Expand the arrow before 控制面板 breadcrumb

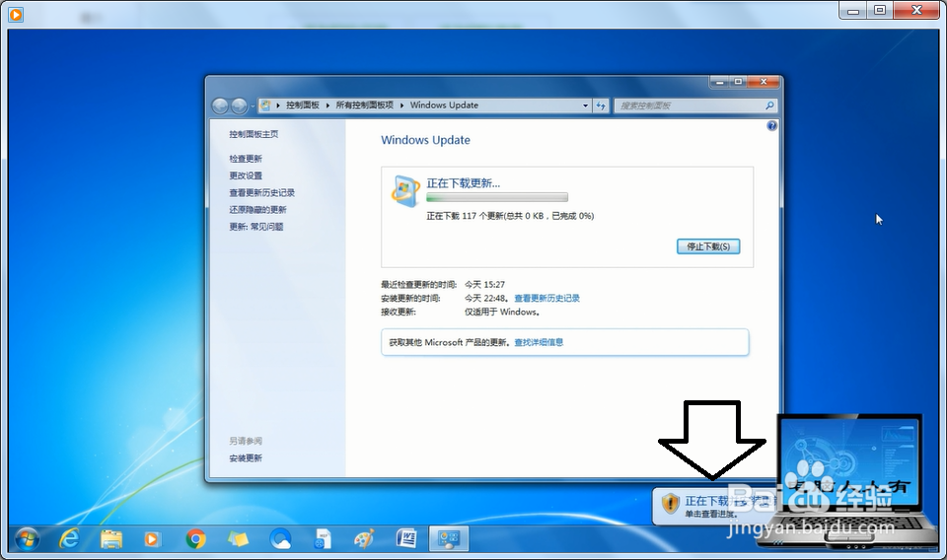pos(278,105)
